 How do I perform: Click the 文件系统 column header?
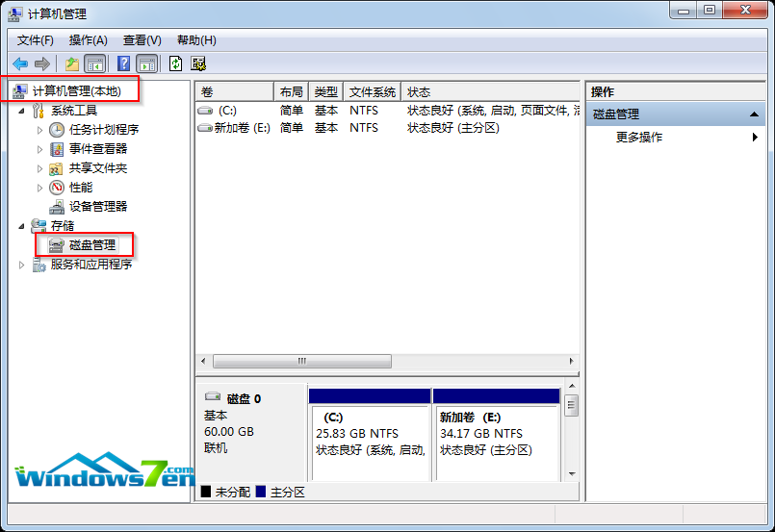pyautogui.click(x=372, y=92)
